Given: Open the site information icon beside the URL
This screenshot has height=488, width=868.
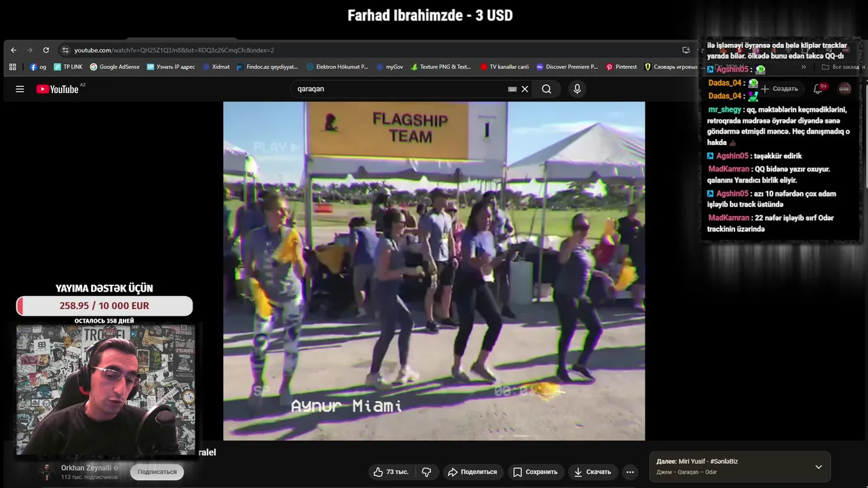Looking at the screenshot, I should pos(65,50).
